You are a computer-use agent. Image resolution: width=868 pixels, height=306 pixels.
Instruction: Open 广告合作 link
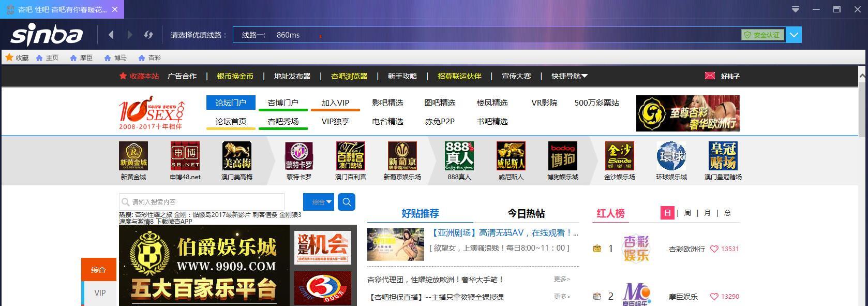coord(182,76)
